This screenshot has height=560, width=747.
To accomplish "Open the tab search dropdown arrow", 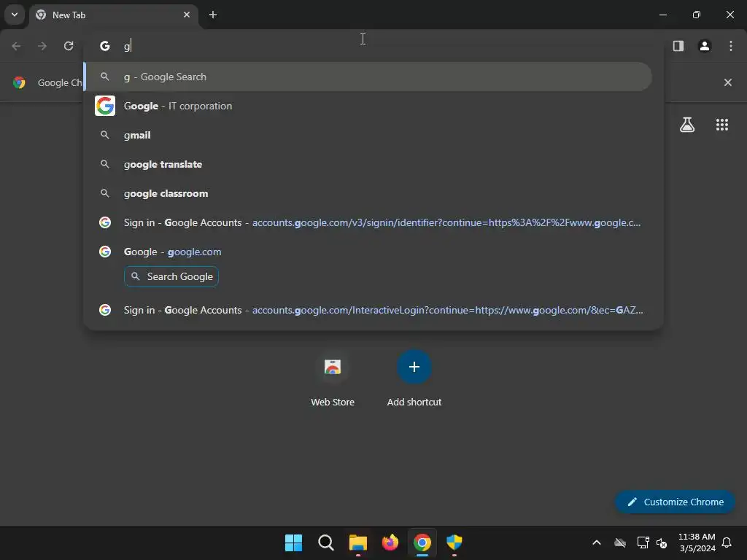I will (15, 15).
